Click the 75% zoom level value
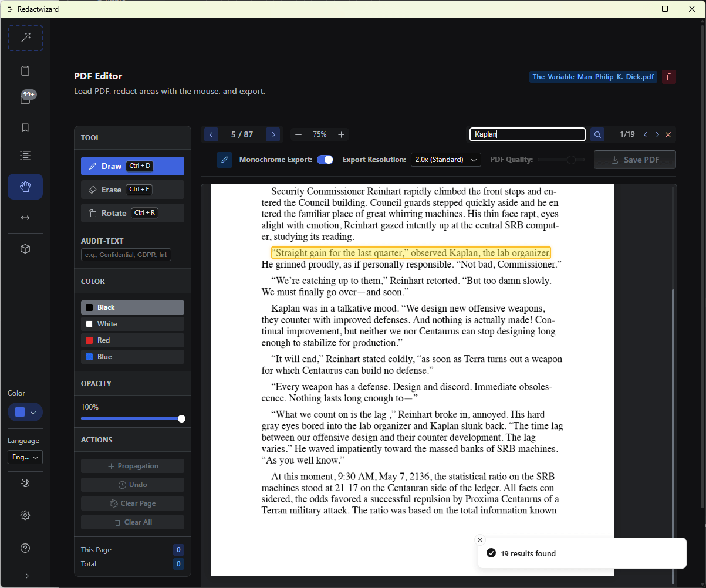 [320, 134]
